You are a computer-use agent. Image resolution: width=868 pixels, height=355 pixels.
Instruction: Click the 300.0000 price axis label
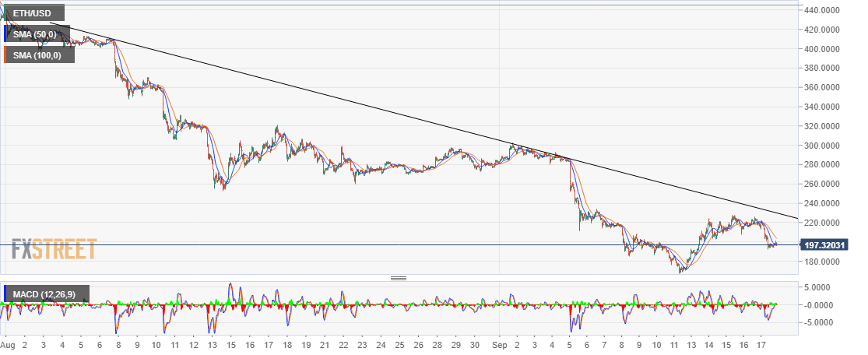click(825, 146)
